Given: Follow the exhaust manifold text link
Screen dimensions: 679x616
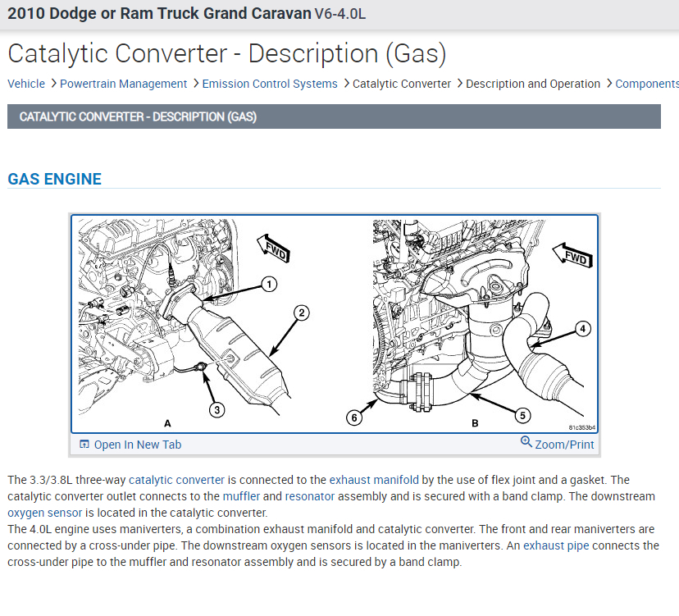Looking at the screenshot, I should (374, 480).
